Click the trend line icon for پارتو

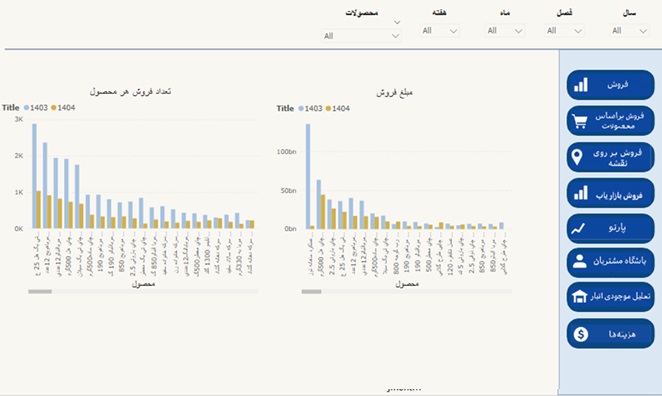click(x=578, y=228)
